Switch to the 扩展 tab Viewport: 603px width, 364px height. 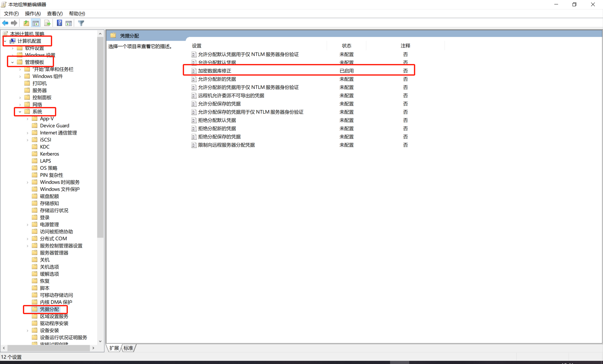114,348
